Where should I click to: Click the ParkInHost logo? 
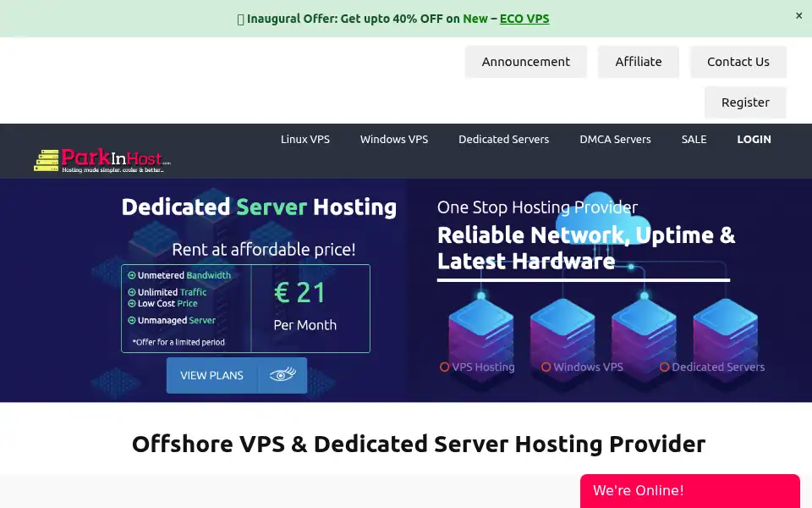click(102, 160)
